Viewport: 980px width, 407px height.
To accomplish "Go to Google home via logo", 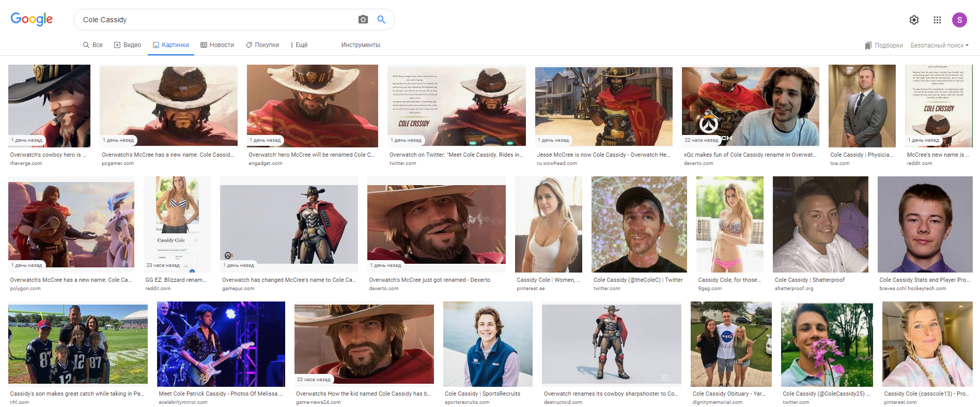I will tap(32, 19).
